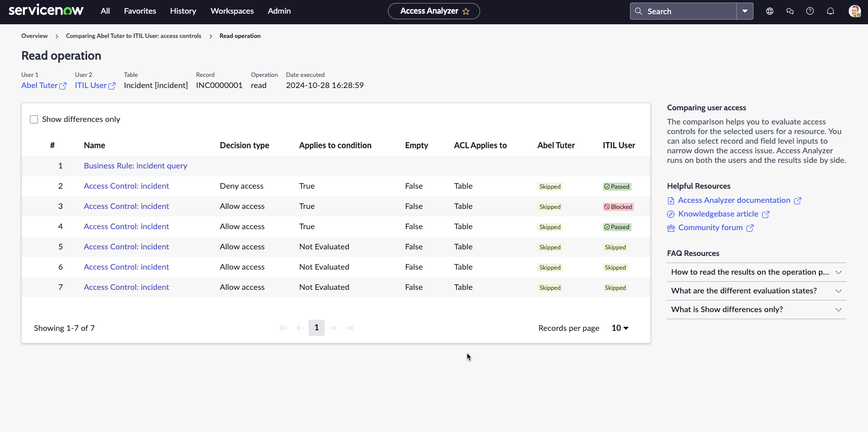This screenshot has width=868, height=432.
Task: Expand What is Show differences only FAQ
Action: tap(757, 310)
